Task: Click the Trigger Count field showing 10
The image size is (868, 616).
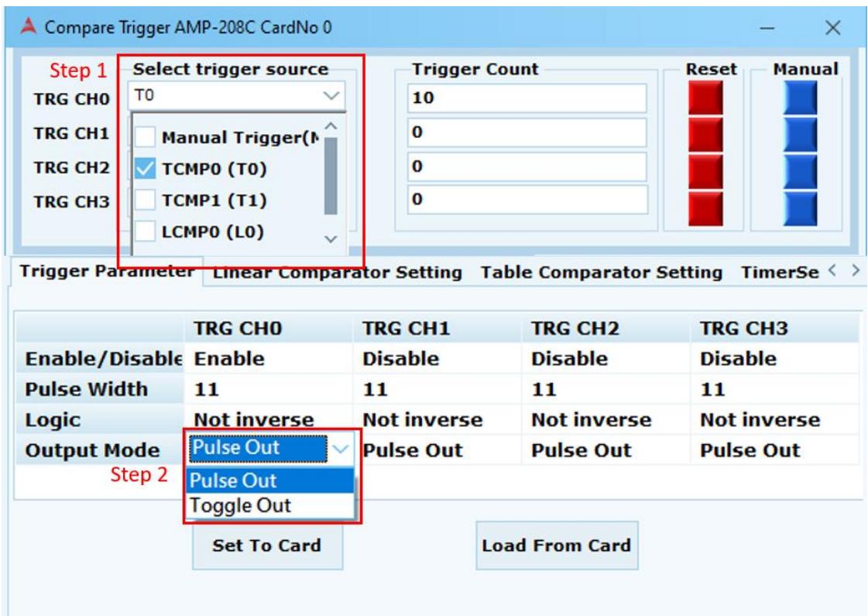Action: pos(527,98)
